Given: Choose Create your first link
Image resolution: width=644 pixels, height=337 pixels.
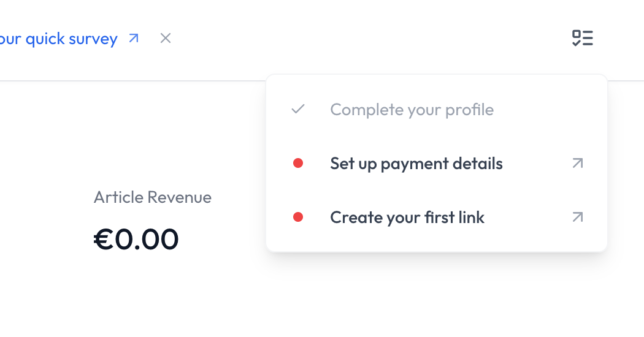Looking at the screenshot, I should [x=437, y=217].
